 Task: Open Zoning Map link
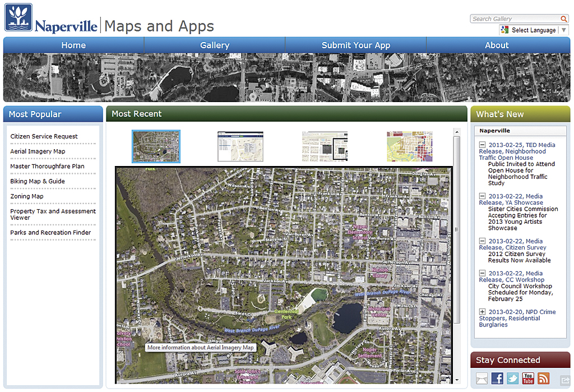point(27,196)
